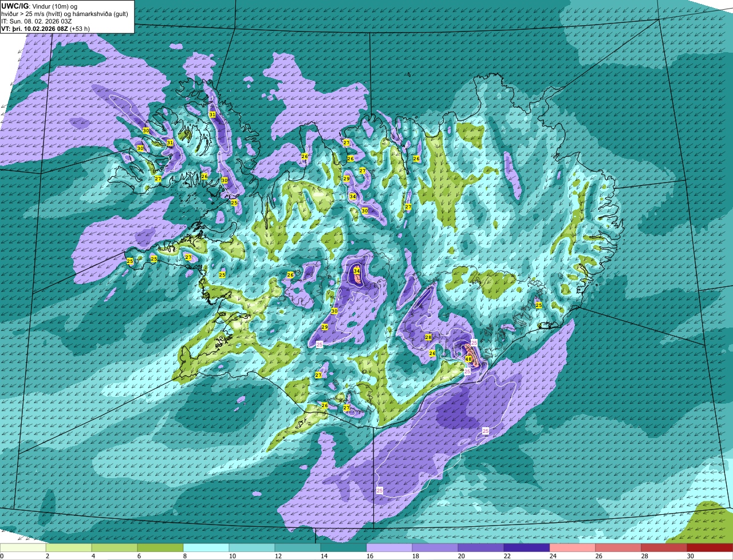Select the legend tick label '22'

[x=507, y=556]
